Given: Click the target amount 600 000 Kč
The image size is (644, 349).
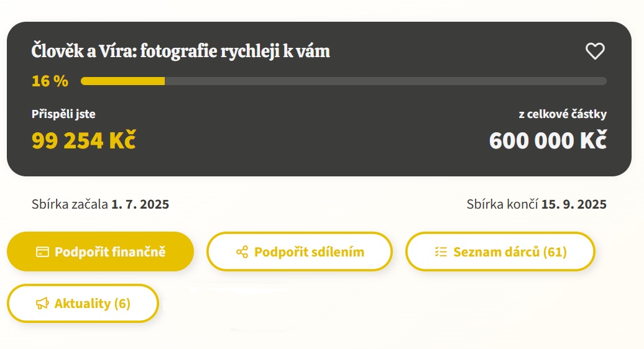Looking at the screenshot, I should [548, 140].
